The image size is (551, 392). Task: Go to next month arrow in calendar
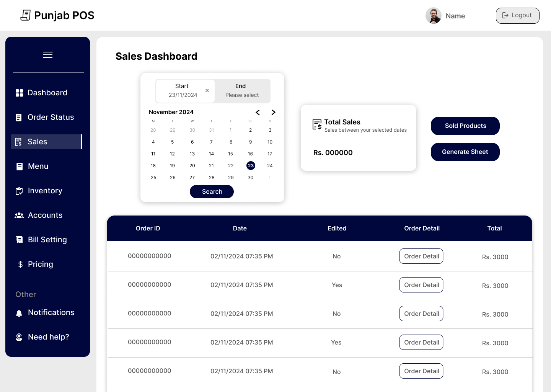tap(273, 112)
